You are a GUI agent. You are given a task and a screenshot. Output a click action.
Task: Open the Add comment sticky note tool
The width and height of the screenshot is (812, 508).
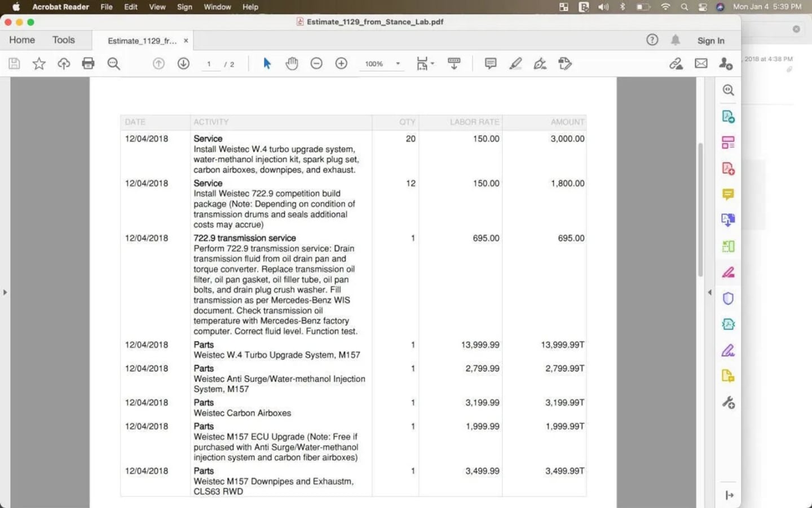pyautogui.click(x=491, y=64)
